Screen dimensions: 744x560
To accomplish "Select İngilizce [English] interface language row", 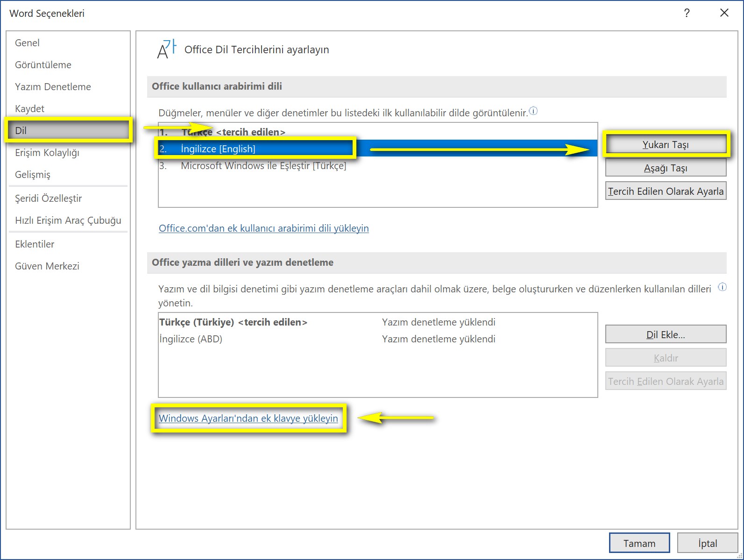I will pyautogui.click(x=378, y=149).
